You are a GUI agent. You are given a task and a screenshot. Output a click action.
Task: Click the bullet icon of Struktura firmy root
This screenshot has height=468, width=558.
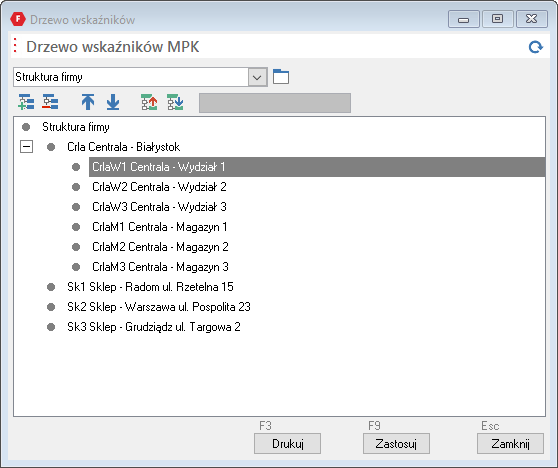(26, 127)
